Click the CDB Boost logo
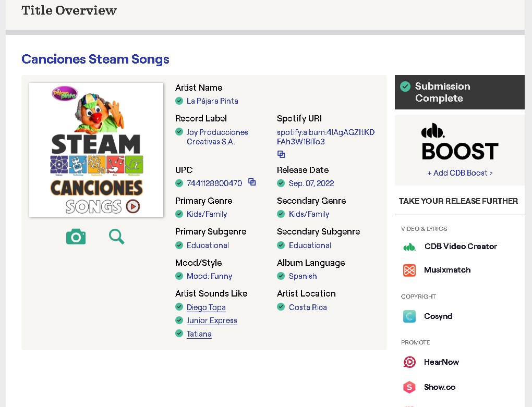The height and width of the screenshot is (407, 532). (x=460, y=142)
